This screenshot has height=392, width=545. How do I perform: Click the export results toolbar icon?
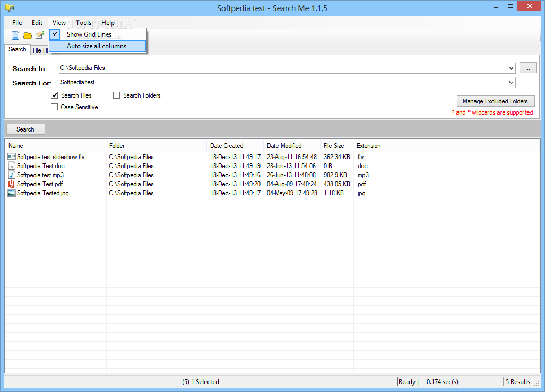(x=40, y=35)
